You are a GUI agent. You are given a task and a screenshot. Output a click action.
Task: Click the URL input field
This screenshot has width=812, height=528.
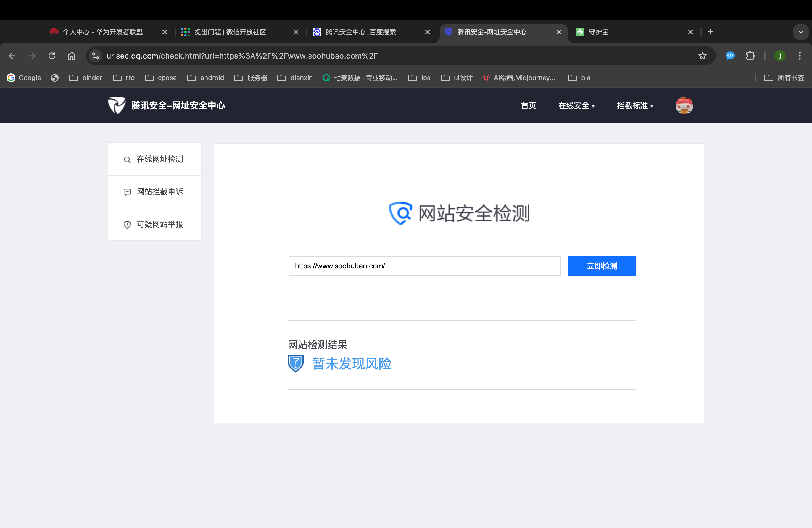424,266
